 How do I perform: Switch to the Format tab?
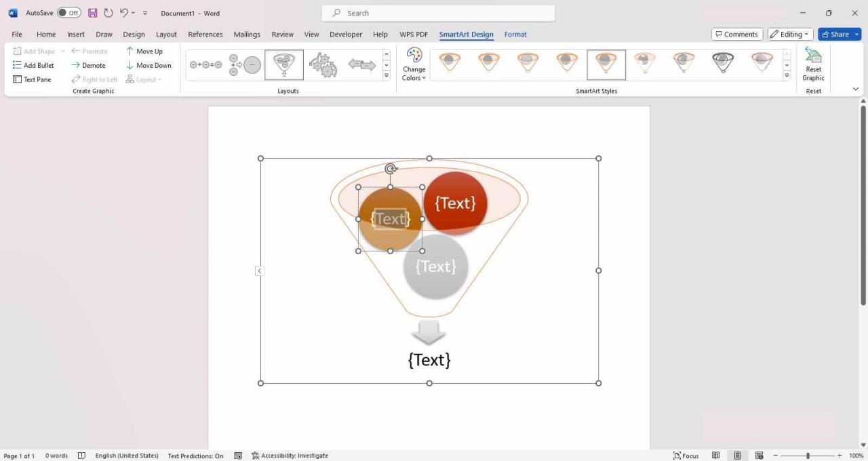point(515,34)
